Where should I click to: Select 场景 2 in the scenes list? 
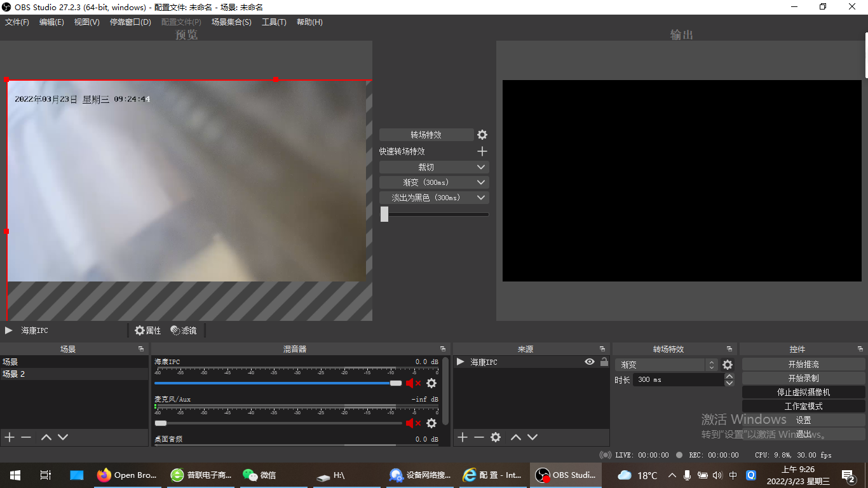[x=74, y=374]
